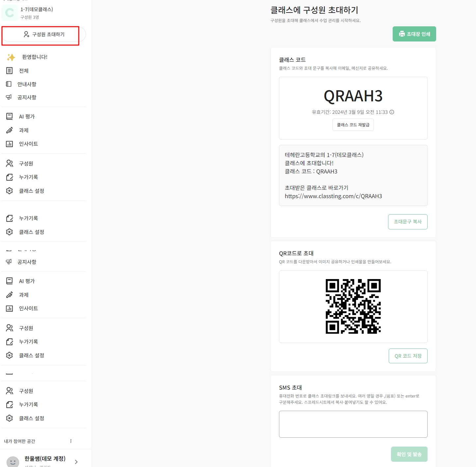Select 전체 in the sidebar
This screenshot has height=467, width=476.
[x=24, y=71]
